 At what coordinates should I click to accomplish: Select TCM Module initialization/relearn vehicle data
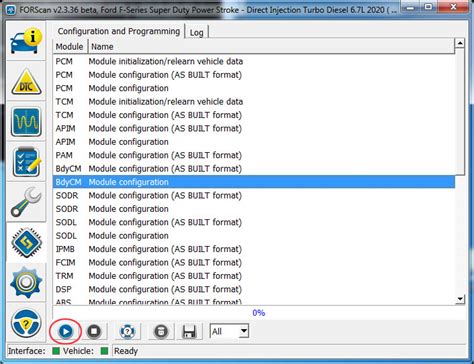tap(254, 101)
